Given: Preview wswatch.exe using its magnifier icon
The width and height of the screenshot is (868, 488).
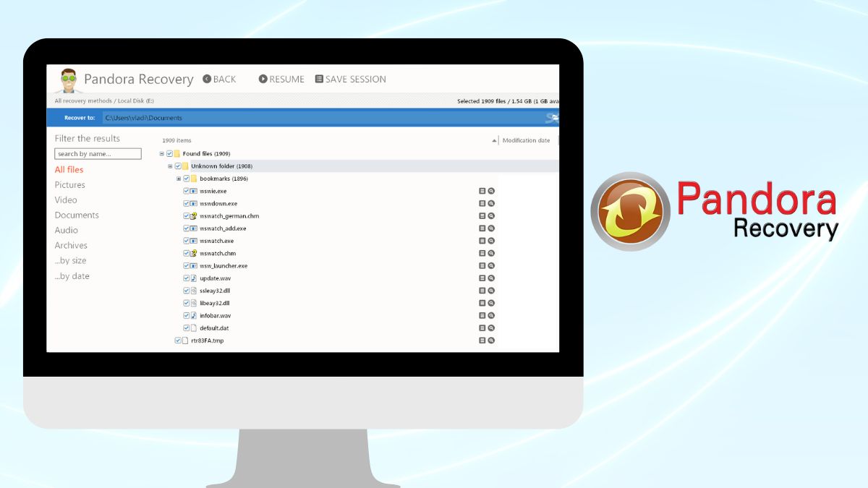Looking at the screenshot, I should [x=491, y=241].
